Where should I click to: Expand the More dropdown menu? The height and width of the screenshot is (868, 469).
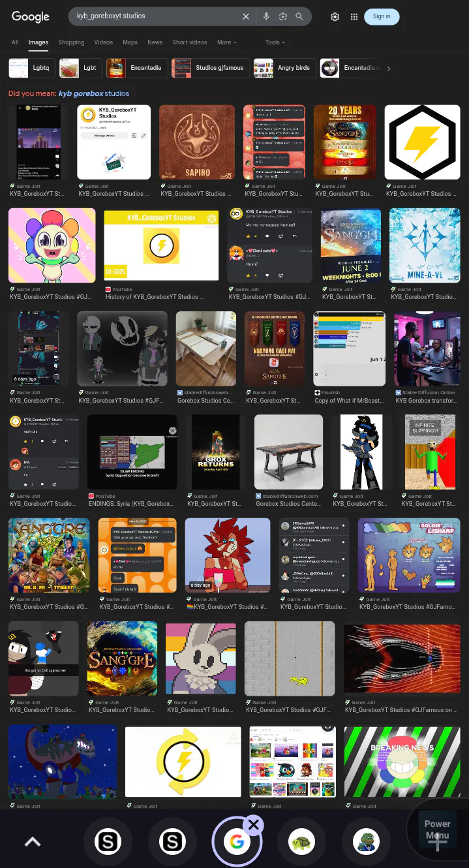tap(227, 42)
